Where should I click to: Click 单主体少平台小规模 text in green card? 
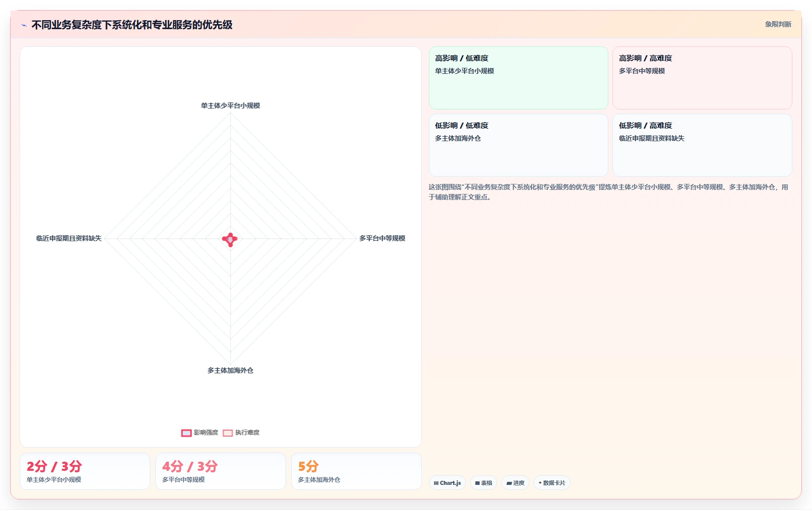click(x=465, y=71)
